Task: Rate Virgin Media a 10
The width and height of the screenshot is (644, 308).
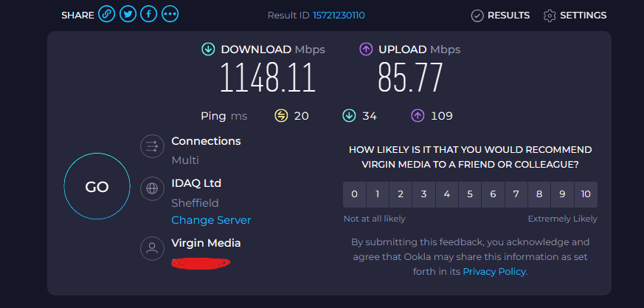Action: 586,194
